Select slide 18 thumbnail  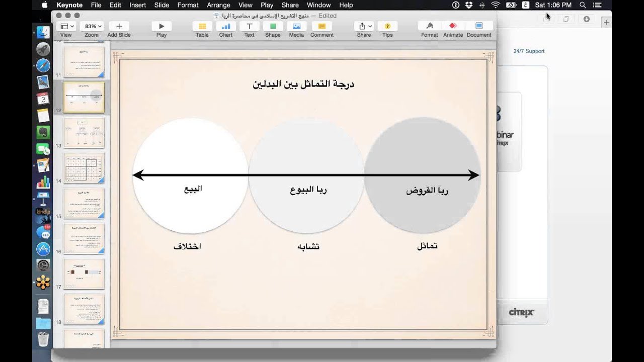point(84,309)
